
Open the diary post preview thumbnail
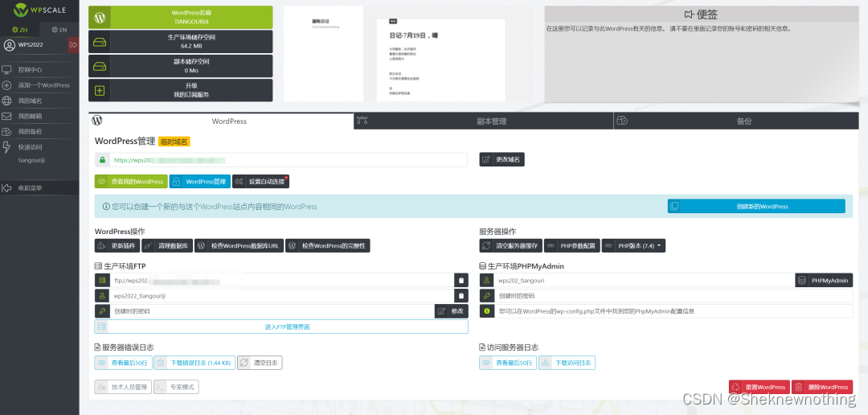click(x=440, y=60)
